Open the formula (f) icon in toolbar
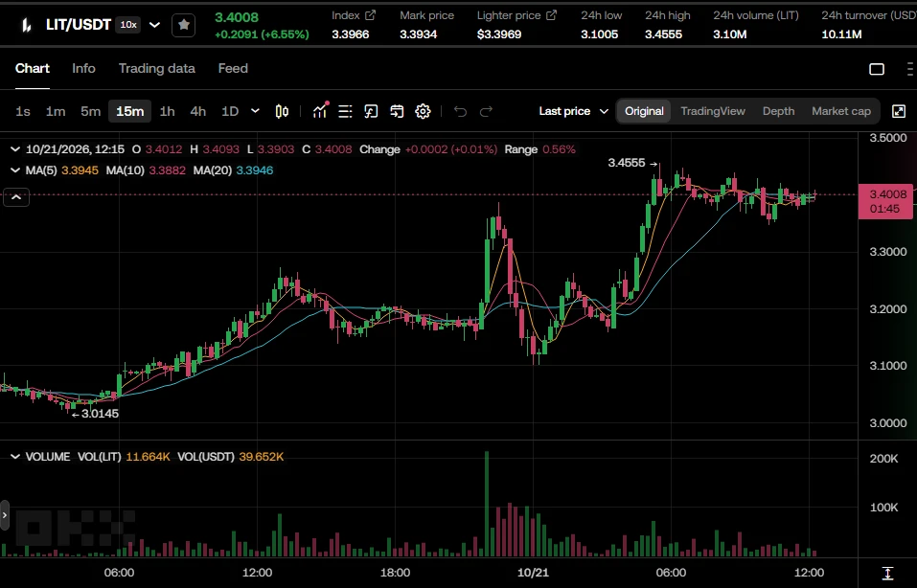917x588 pixels. (371, 111)
